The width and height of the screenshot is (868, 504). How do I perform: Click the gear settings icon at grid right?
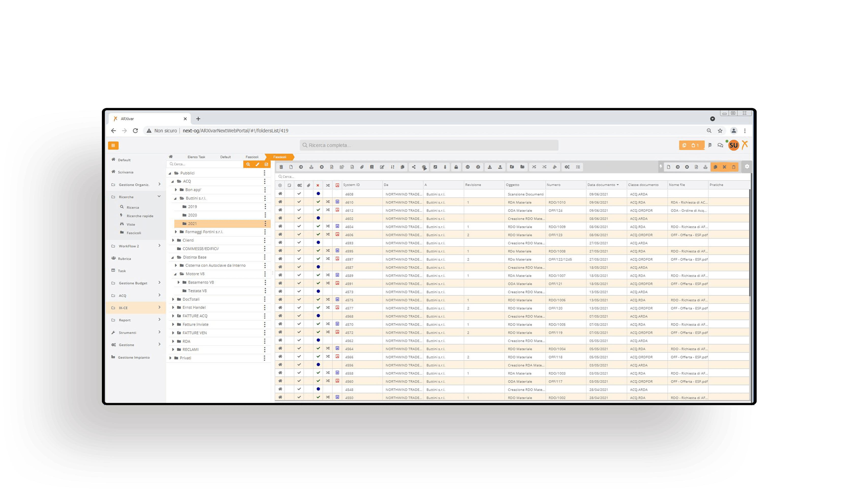tap(747, 167)
